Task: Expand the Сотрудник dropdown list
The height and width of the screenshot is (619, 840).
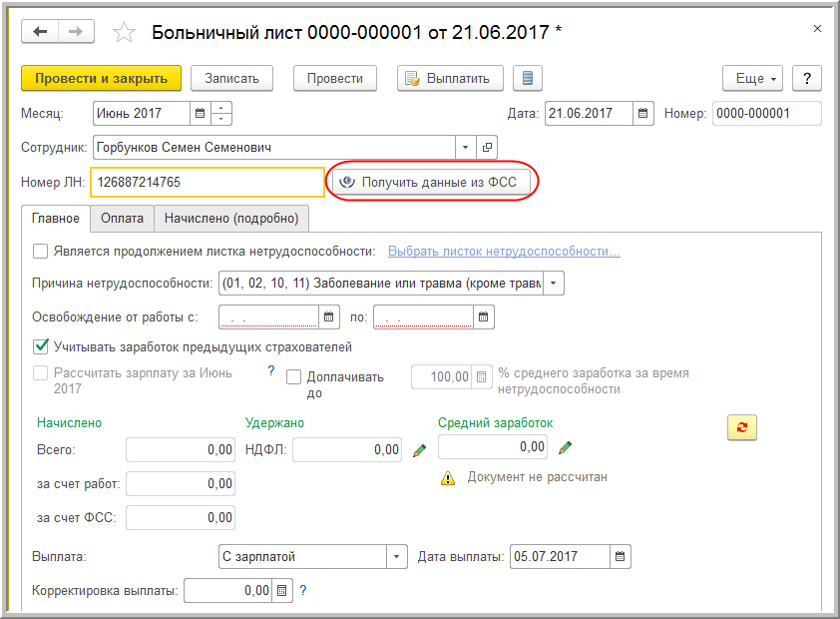Action: point(465,148)
